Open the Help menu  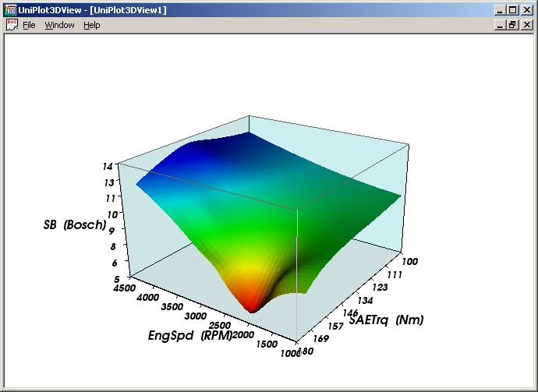92,25
